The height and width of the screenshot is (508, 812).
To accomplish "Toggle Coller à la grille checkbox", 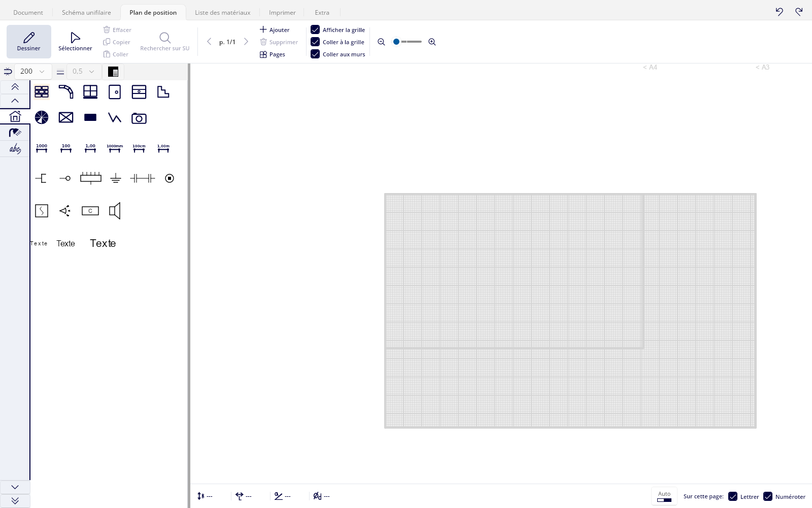I will (315, 42).
